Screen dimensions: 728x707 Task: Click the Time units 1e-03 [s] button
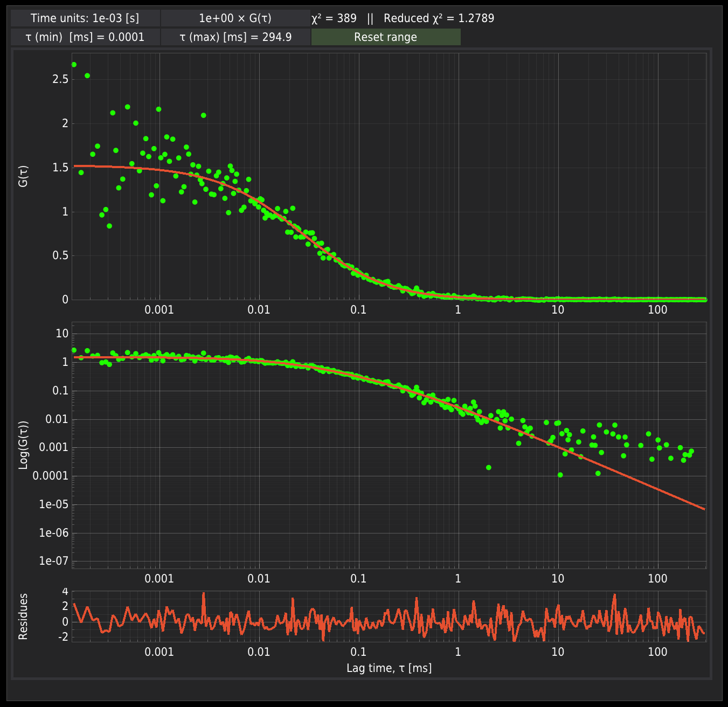point(85,18)
